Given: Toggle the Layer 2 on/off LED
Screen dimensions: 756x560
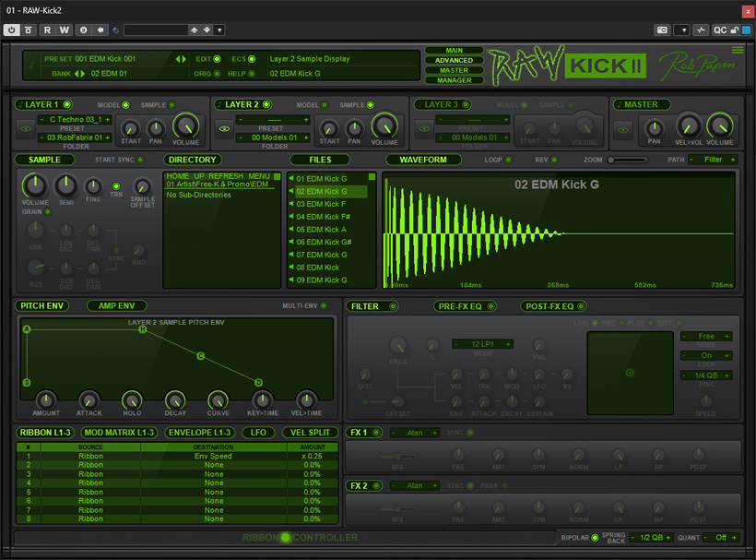Looking at the screenshot, I should (266, 104).
